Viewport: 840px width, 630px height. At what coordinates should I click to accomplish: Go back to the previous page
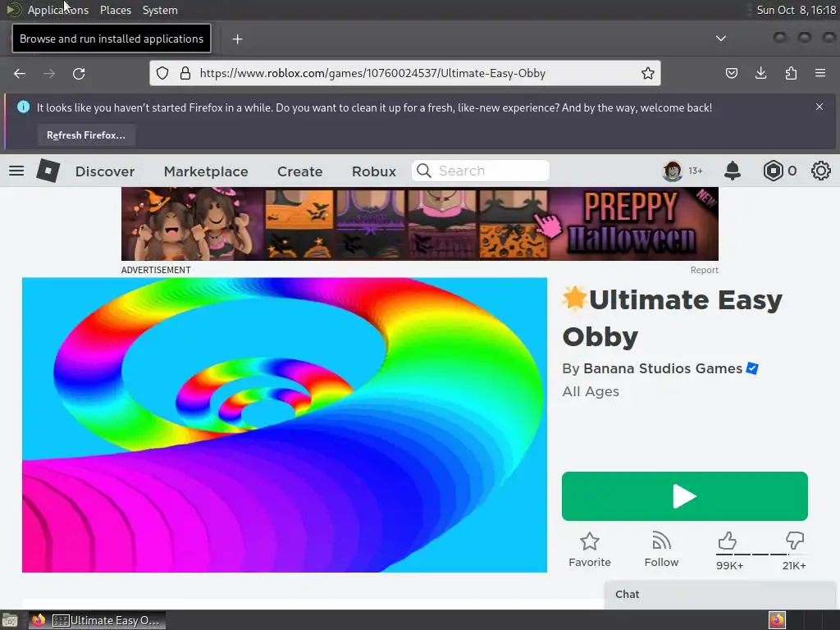(20, 73)
